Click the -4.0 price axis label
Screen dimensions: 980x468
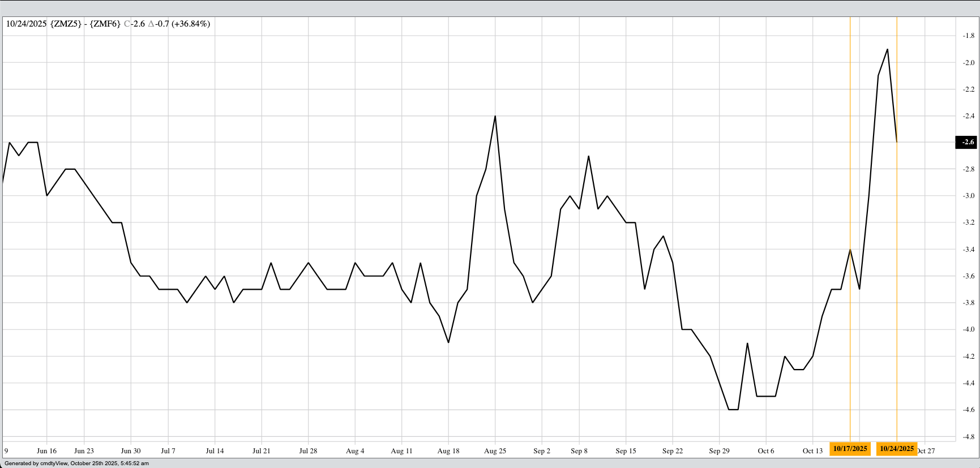click(968, 329)
